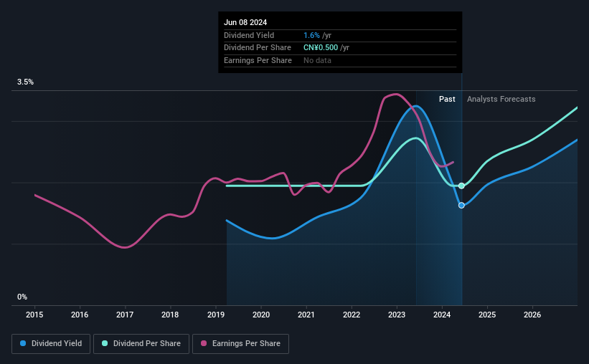589x364 pixels.
Task: Click the 2019 x-axis label
Action: [216, 315]
